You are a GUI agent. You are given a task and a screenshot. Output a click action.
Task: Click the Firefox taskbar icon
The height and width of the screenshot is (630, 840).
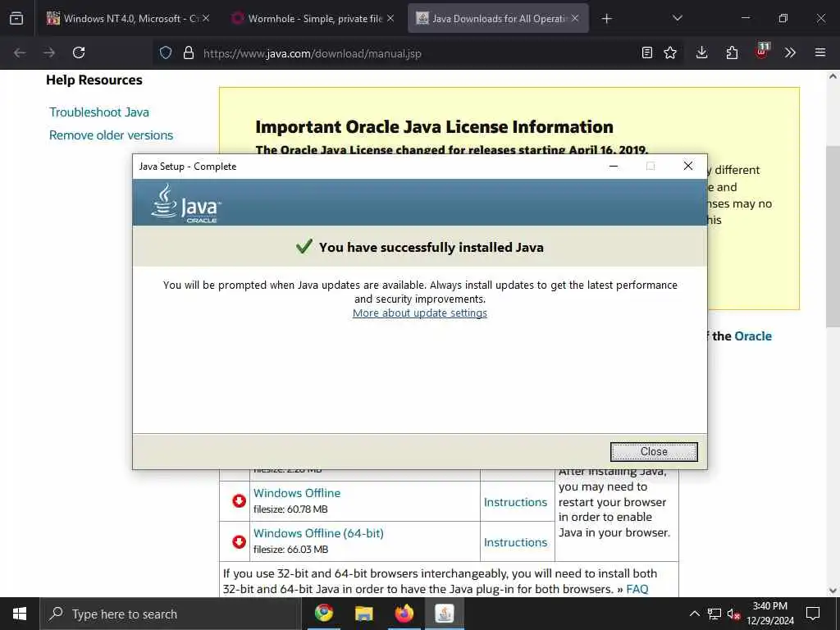pos(404,613)
